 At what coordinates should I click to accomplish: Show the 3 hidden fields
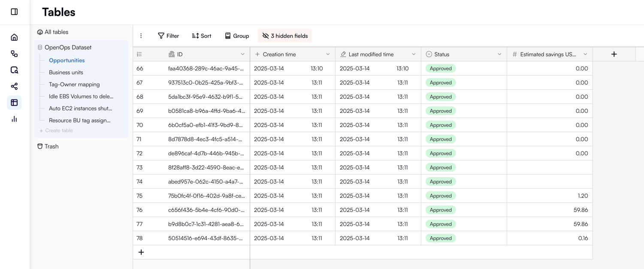[285, 36]
